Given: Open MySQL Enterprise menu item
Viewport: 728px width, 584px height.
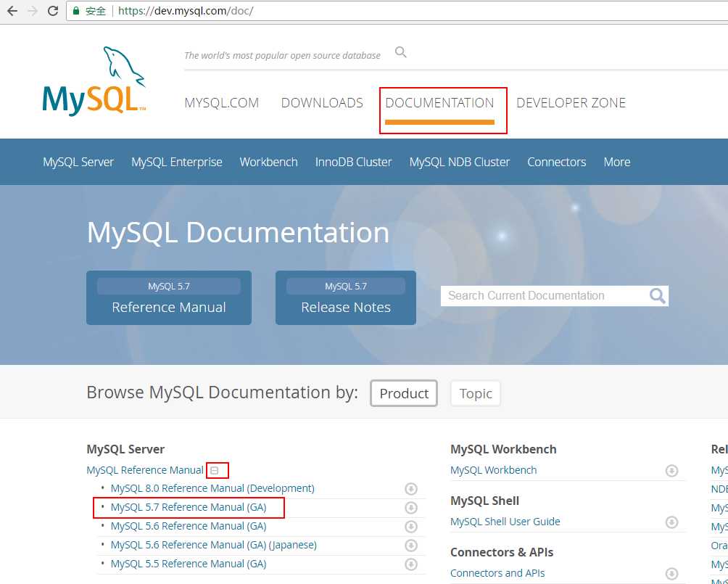Looking at the screenshot, I should coord(177,163).
